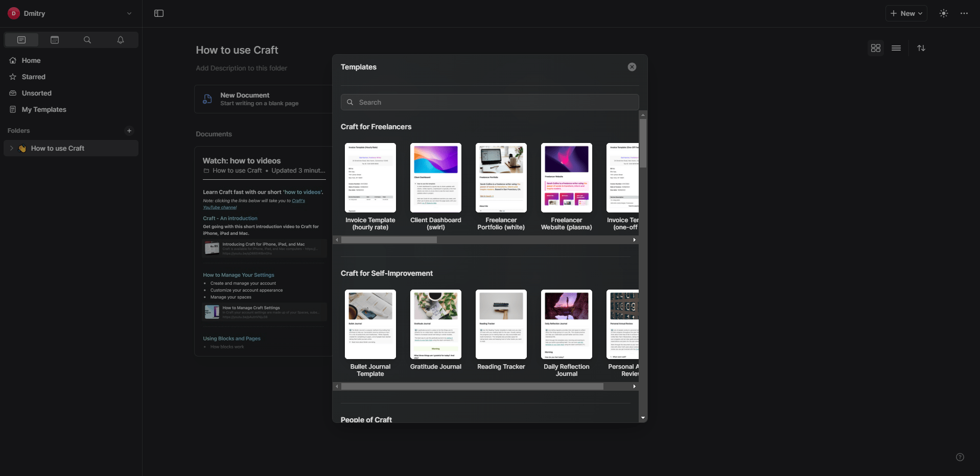
Task: Switch to grid view layout
Action: pyautogui.click(x=876, y=48)
